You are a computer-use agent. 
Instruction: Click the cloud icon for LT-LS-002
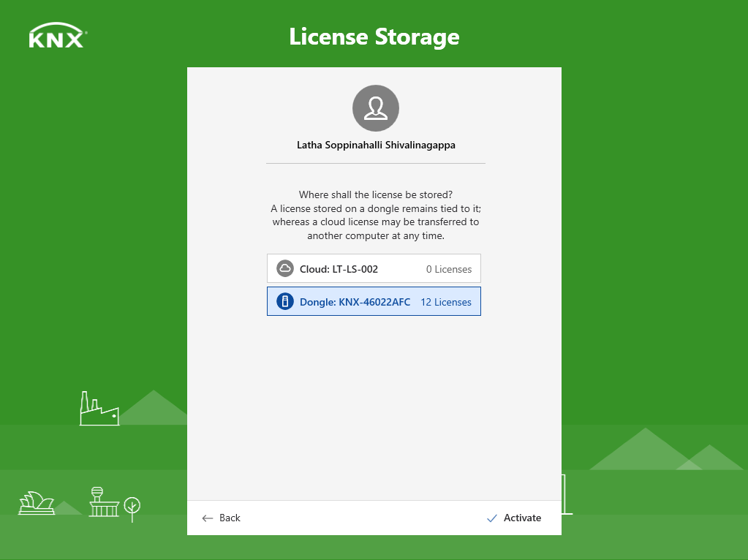point(284,268)
